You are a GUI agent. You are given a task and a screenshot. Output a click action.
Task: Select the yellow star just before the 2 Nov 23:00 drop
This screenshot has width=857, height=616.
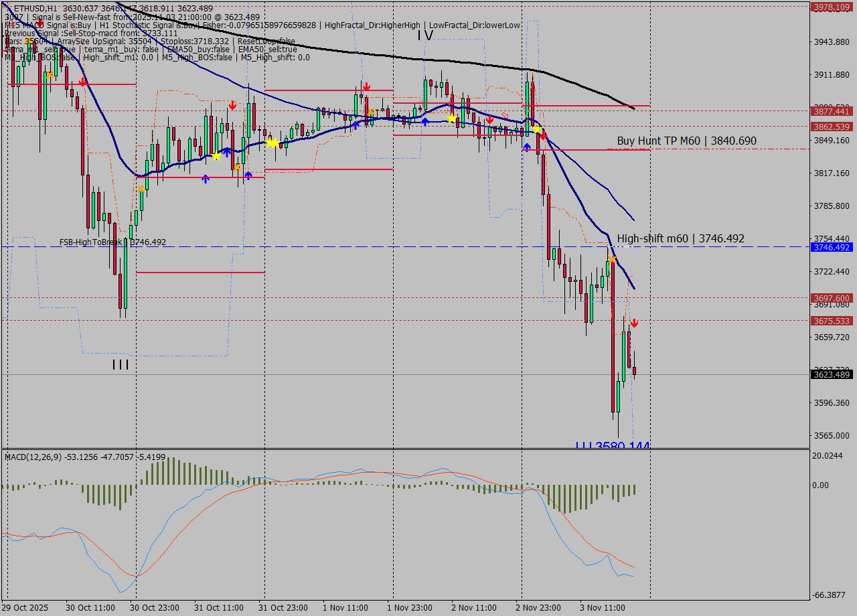coord(537,129)
